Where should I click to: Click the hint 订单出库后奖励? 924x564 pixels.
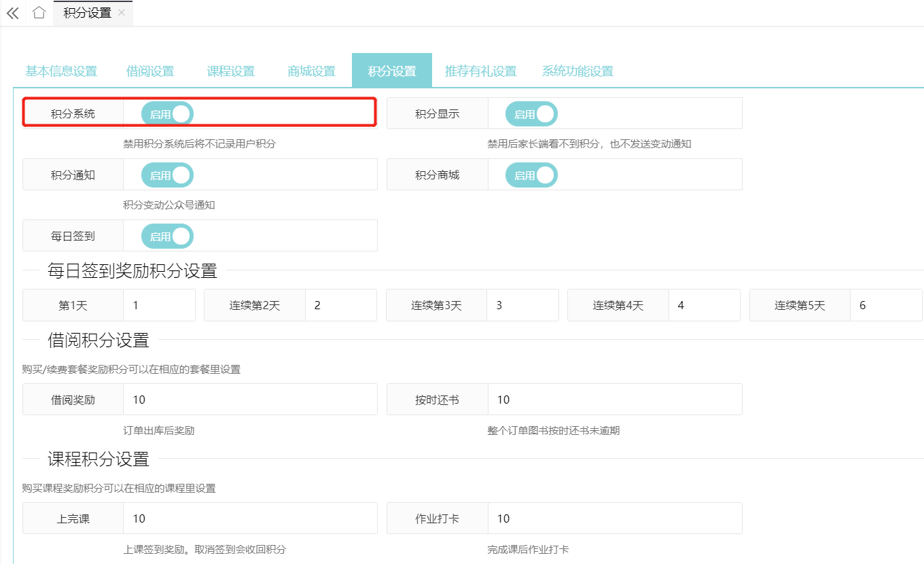click(159, 430)
